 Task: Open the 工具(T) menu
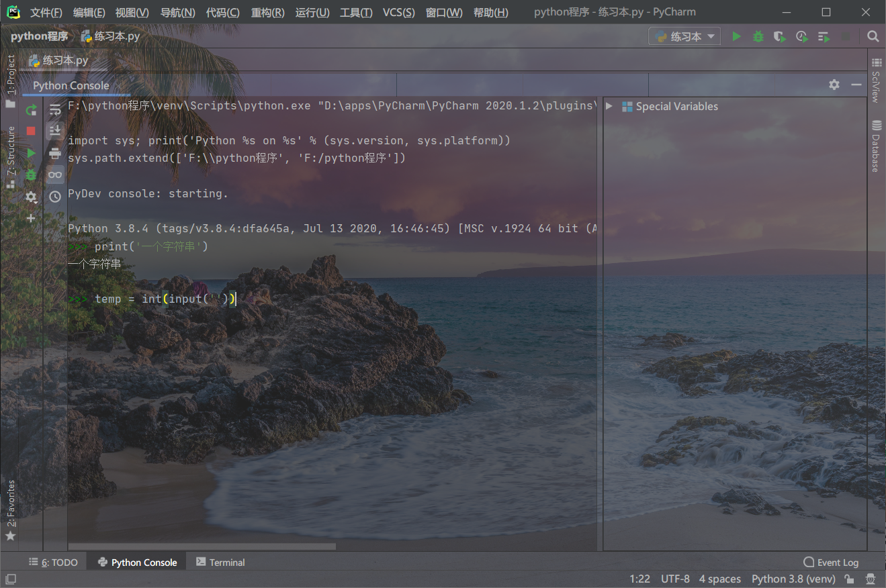[x=356, y=13]
